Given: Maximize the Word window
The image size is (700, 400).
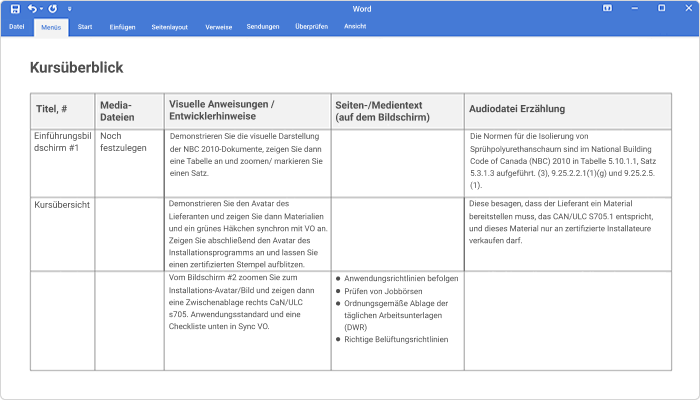Looking at the screenshot, I should click(662, 8).
